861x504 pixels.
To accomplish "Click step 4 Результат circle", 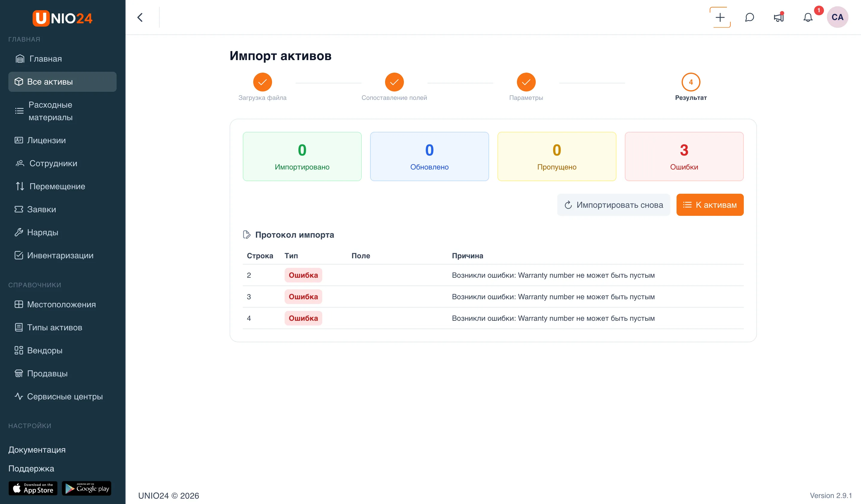I will (691, 82).
